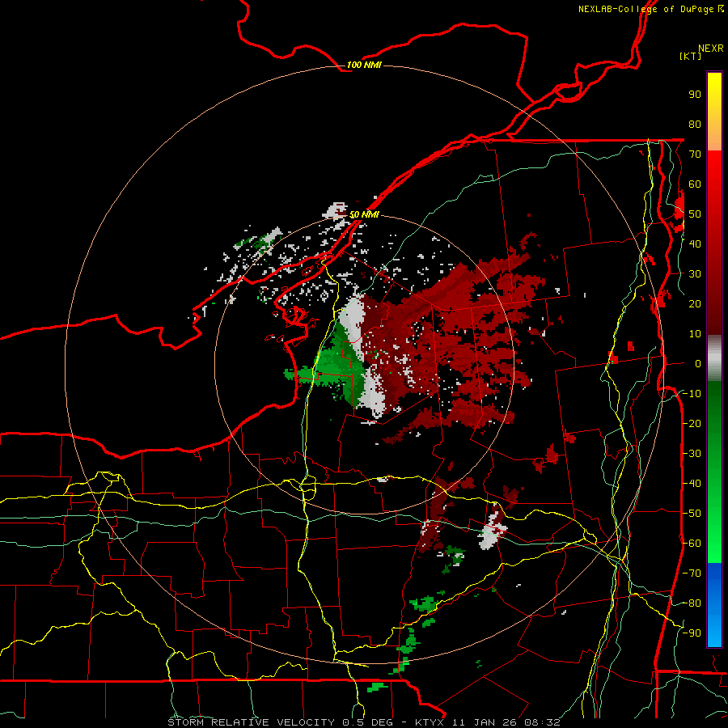Click the -80 value on the velocity scale
This screenshot has height=728, width=728.
[x=692, y=603]
